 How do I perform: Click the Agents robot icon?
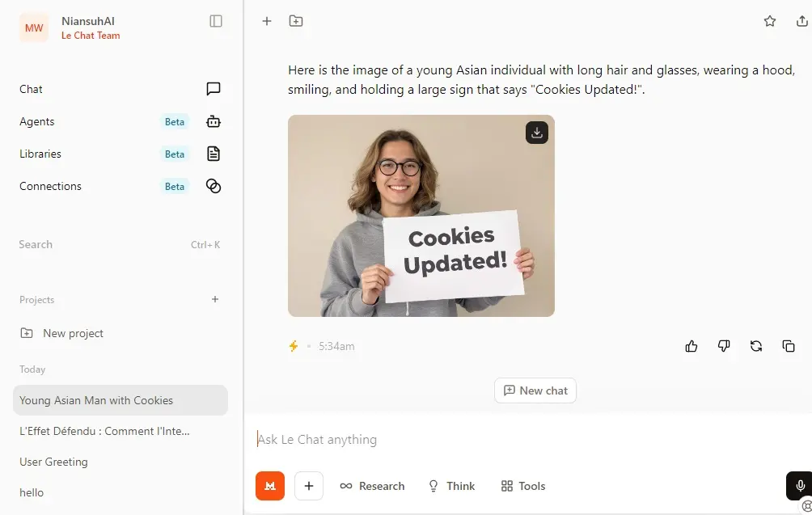tap(214, 121)
